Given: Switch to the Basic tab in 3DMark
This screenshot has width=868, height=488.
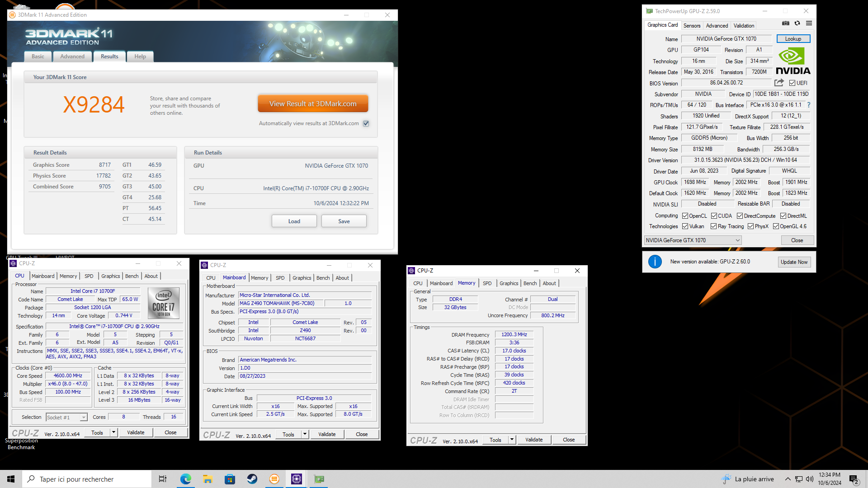Looking at the screenshot, I should [38, 56].
